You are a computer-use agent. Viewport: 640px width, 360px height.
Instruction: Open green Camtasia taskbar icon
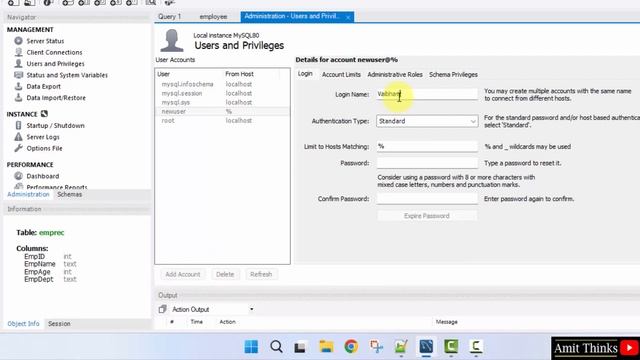pyautogui.click(x=451, y=347)
